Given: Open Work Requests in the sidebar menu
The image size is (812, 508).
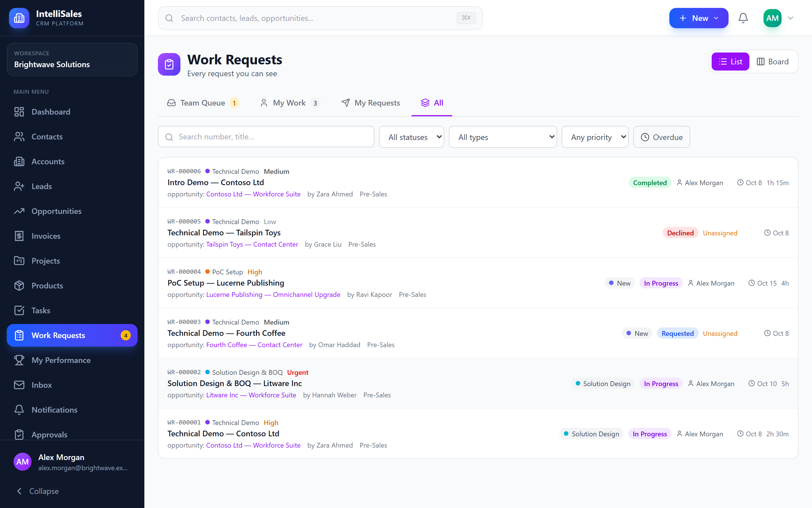Looking at the screenshot, I should point(72,335).
